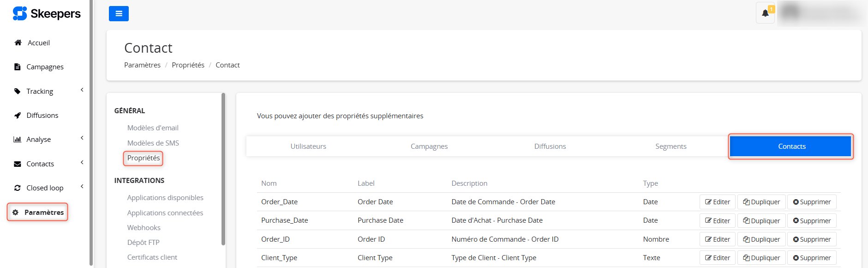The height and width of the screenshot is (268, 868).
Task: Open Dépôt FTP settings
Action: 144,243
